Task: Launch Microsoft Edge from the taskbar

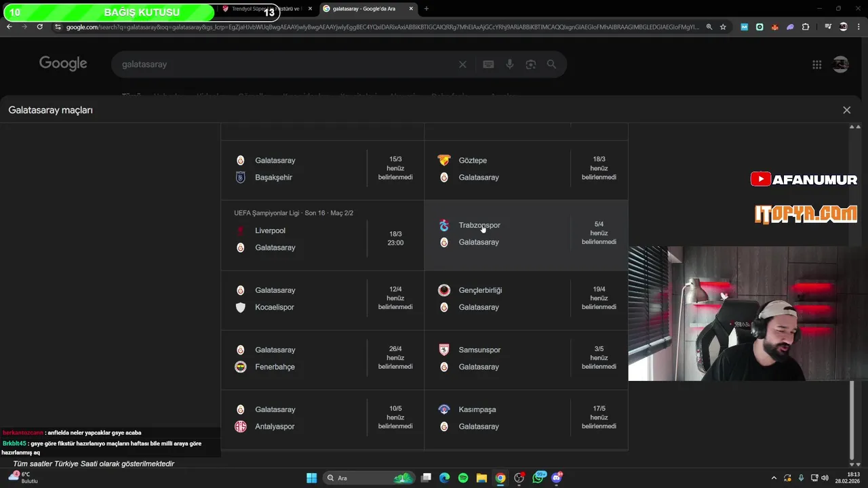Action: click(x=444, y=478)
